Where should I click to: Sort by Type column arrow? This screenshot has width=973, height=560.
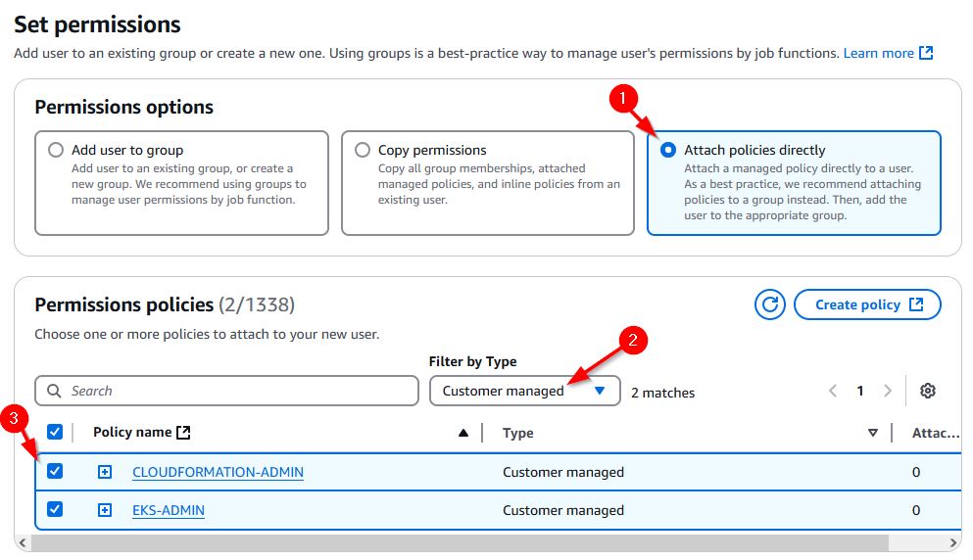pos(873,433)
